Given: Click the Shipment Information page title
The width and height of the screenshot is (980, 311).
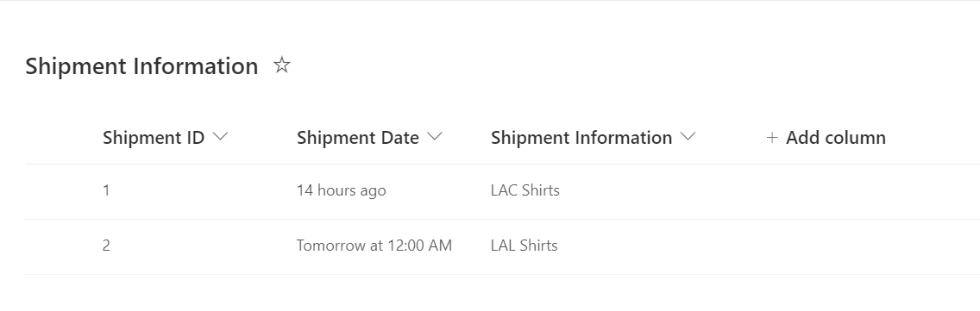Looking at the screenshot, I should point(141,65).
